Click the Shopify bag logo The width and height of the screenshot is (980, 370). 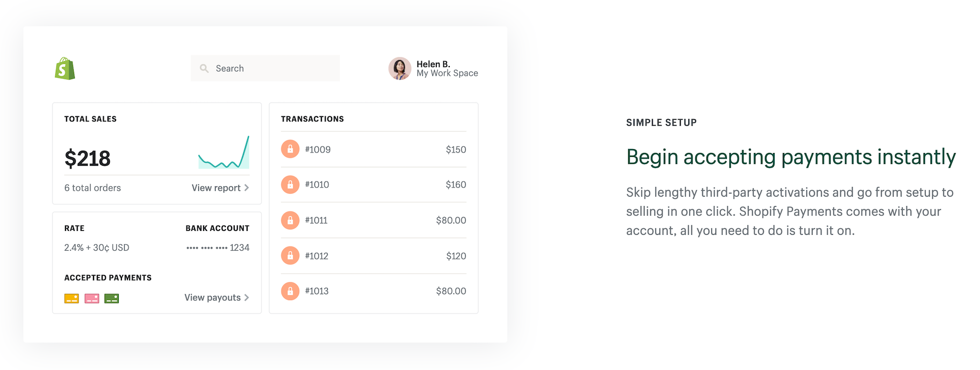click(x=65, y=69)
